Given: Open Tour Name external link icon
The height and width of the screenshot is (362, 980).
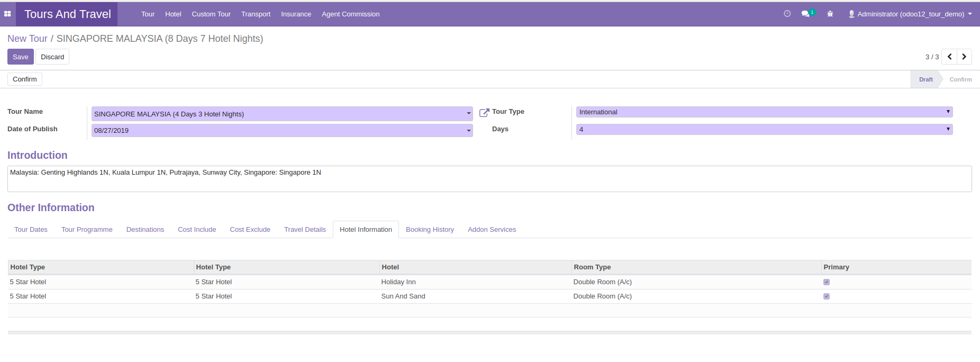Looking at the screenshot, I should coord(484,113).
